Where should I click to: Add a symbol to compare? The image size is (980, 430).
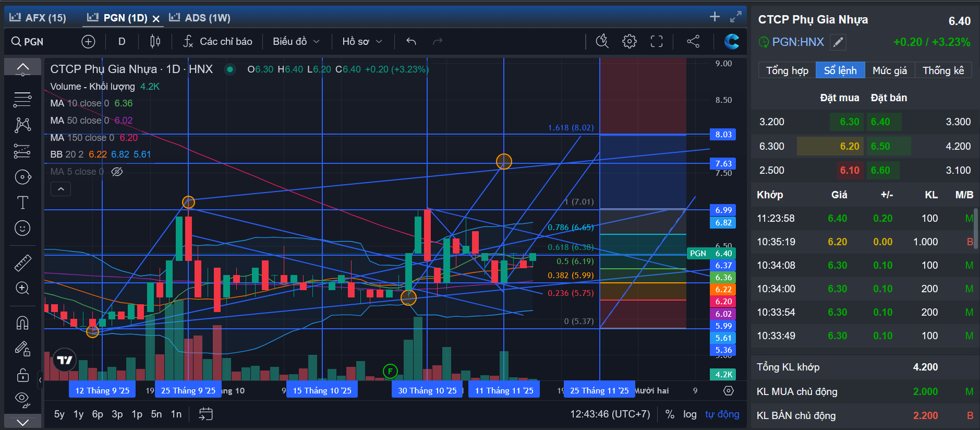click(x=88, y=42)
